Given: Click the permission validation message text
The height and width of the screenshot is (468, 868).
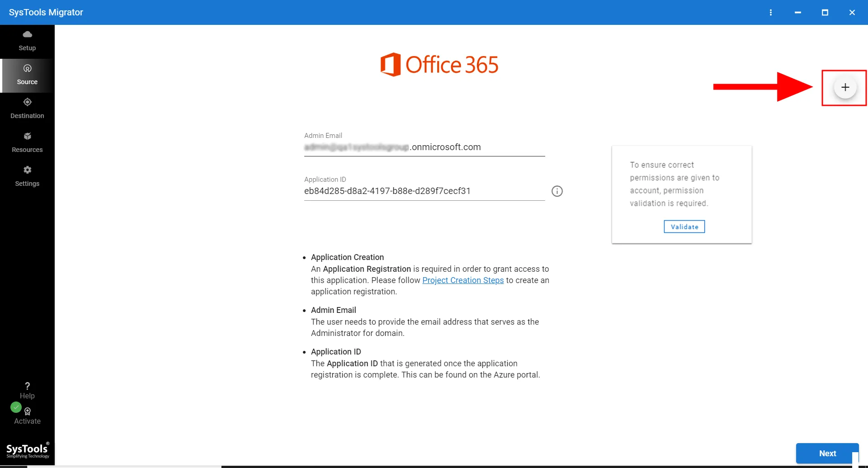Looking at the screenshot, I should point(675,184).
